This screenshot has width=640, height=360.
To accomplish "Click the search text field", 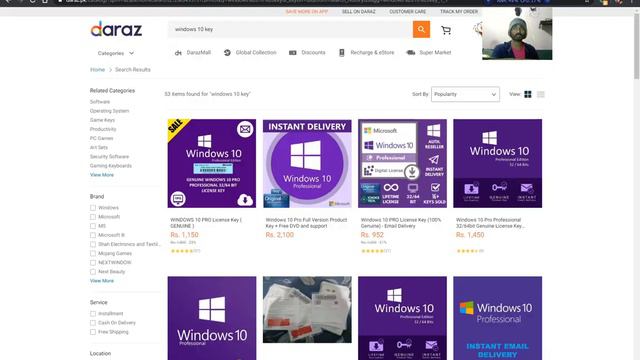I will pos(290,29).
